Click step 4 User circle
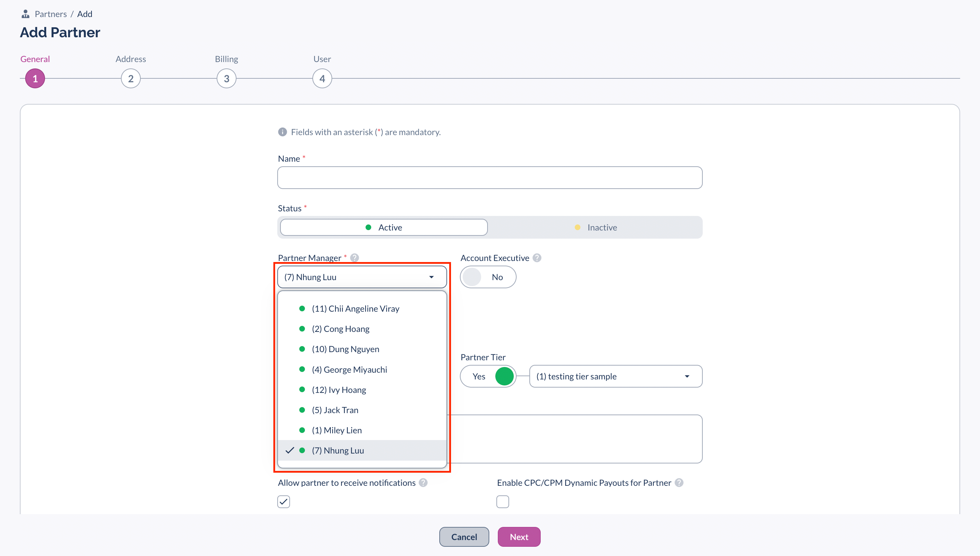This screenshot has height=556, width=980. tap(322, 79)
